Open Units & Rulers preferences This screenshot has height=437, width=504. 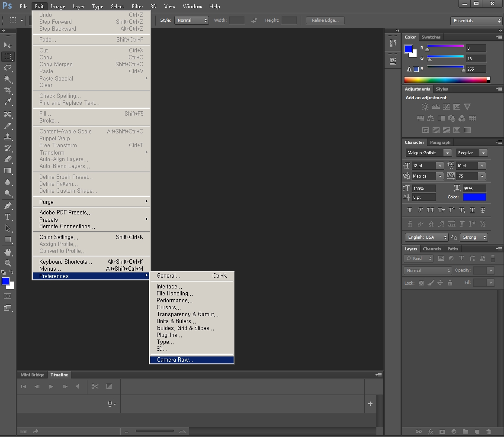(192, 321)
